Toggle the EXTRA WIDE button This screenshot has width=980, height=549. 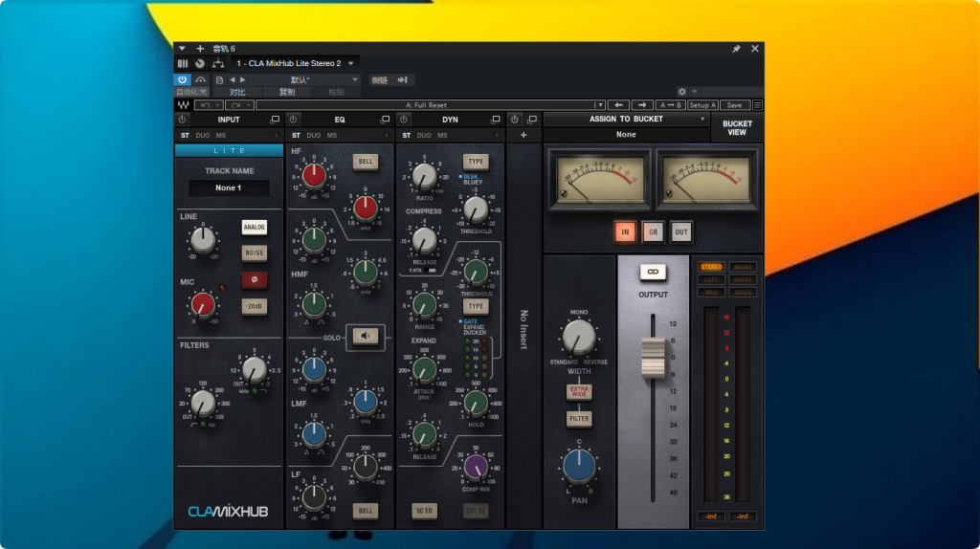[x=579, y=392]
